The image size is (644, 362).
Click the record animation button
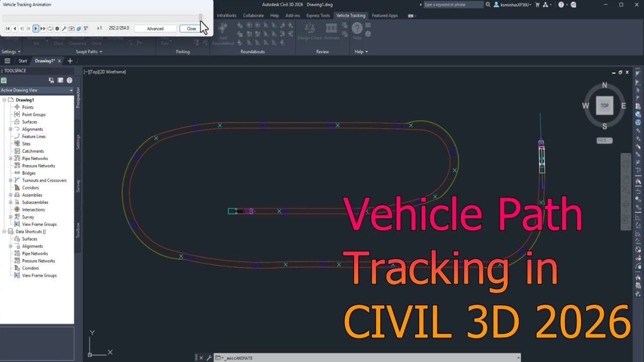click(x=57, y=29)
